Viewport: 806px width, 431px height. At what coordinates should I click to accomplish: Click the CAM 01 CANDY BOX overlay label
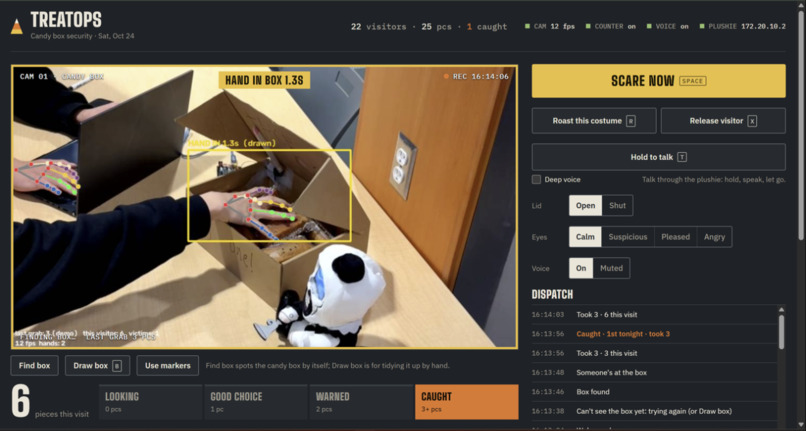tap(62, 77)
